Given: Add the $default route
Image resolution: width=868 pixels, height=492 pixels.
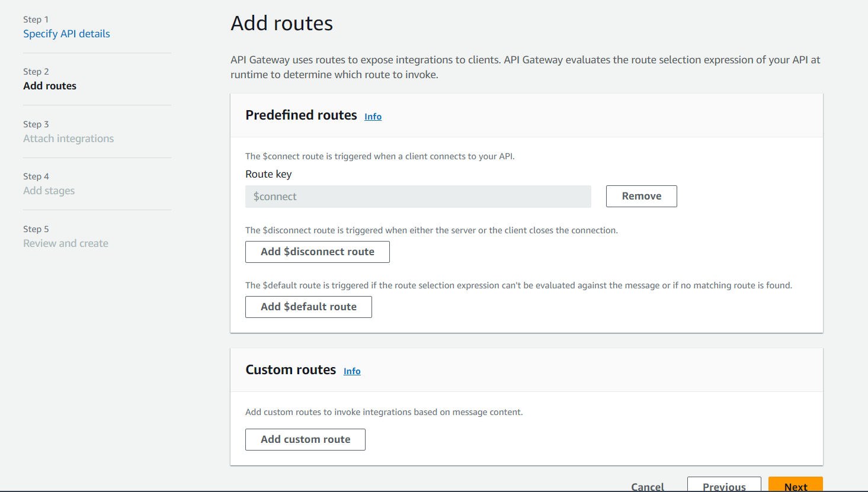Looking at the screenshot, I should [x=308, y=307].
